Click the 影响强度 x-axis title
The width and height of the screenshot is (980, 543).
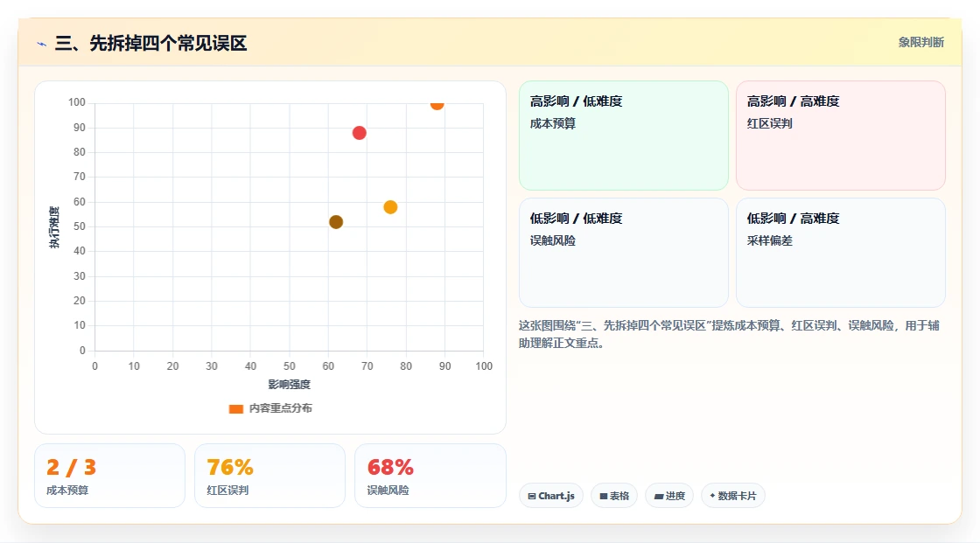(x=290, y=384)
